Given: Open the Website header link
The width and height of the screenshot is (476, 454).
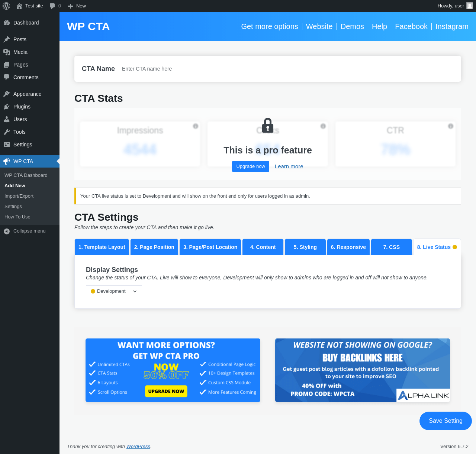Looking at the screenshot, I should pos(319,26).
